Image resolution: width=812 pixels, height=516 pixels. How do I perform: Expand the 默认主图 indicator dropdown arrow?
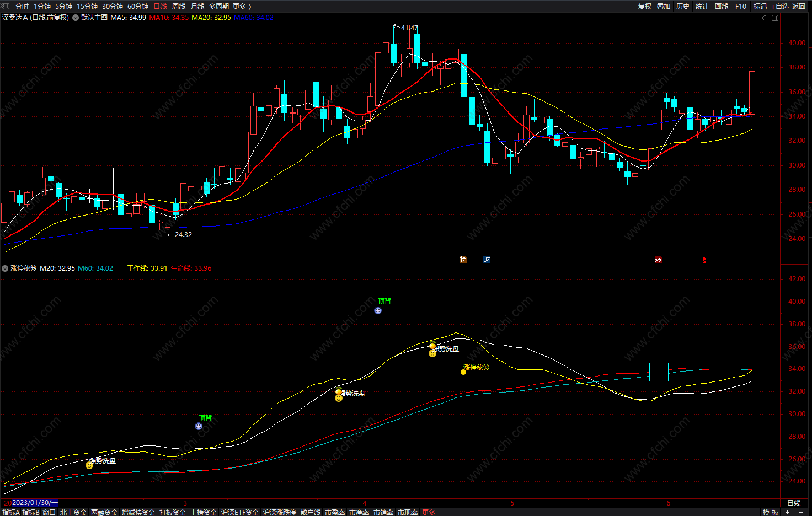click(x=76, y=18)
